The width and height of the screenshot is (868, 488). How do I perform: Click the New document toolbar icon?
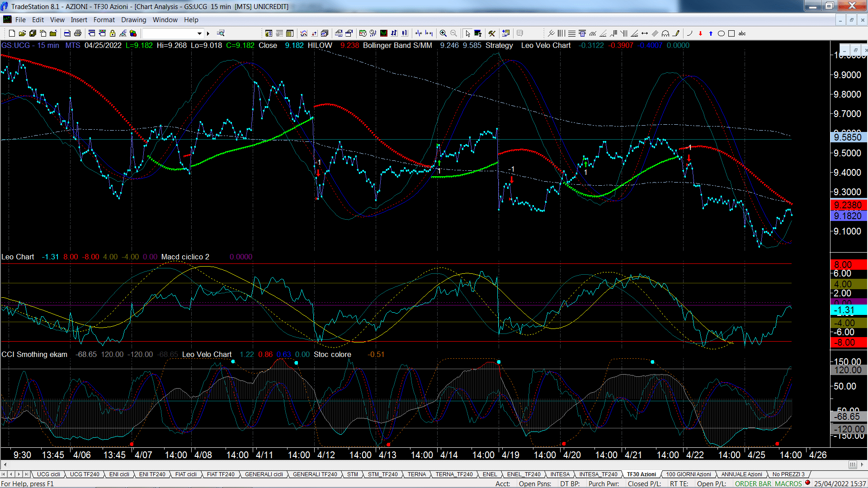click(x=12, y=33)
